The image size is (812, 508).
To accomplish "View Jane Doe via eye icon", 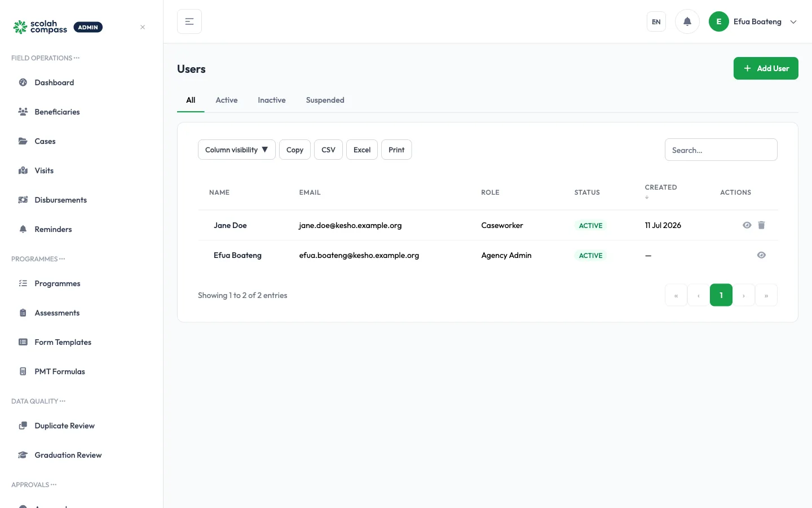I will click(747, 225).
